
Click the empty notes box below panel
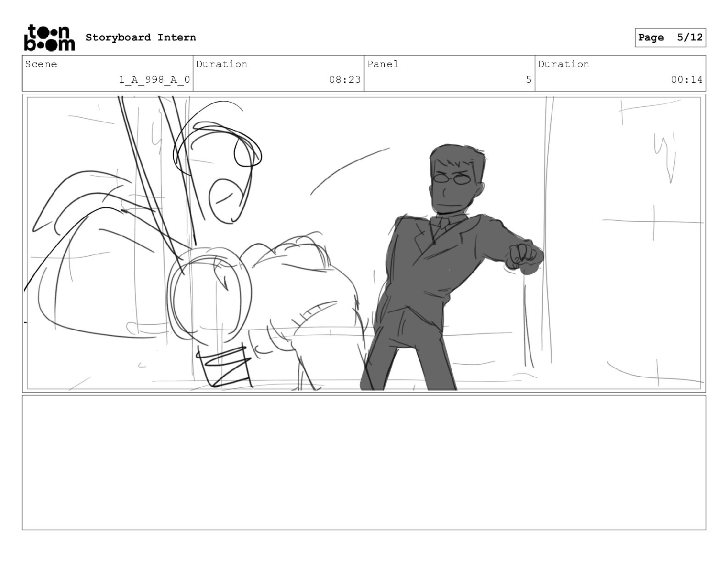click(x=364, y=462)
